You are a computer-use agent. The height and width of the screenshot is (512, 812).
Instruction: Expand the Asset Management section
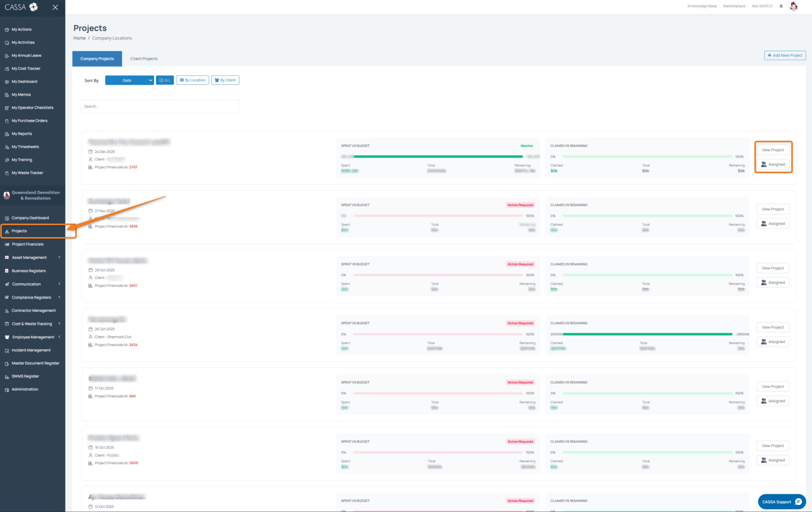[29, 257]
